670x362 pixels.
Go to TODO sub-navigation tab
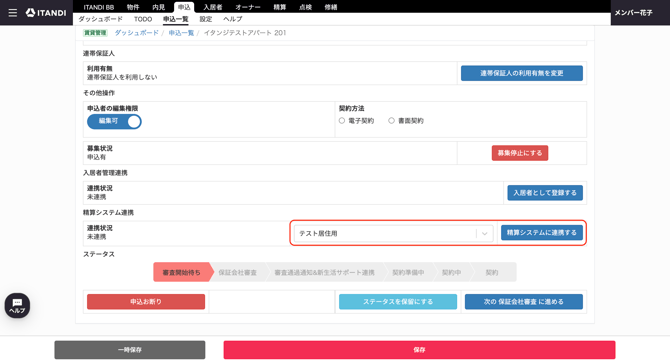tap(143, 19)
